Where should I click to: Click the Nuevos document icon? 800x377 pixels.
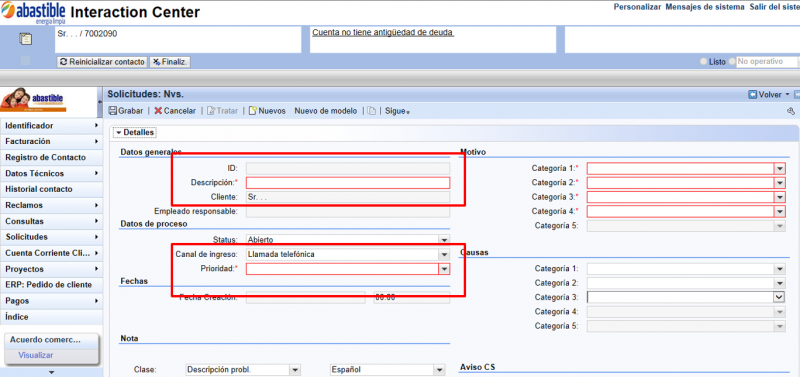(x=253, y=111)
